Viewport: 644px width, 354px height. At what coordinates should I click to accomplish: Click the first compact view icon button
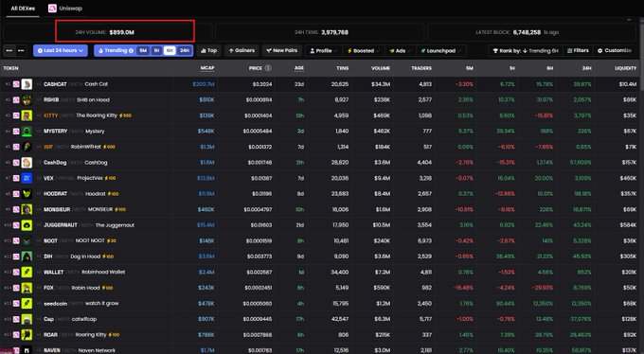pyautogui.click(x=9, y=50)
